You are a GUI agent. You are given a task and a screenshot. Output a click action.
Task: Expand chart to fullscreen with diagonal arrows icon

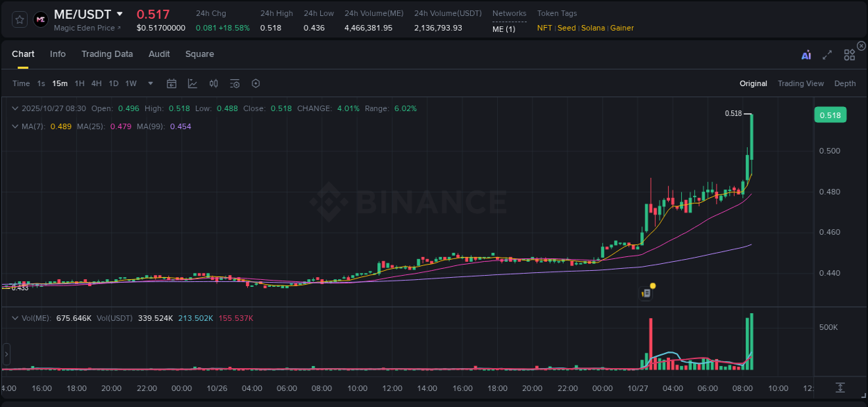(827, 55)
